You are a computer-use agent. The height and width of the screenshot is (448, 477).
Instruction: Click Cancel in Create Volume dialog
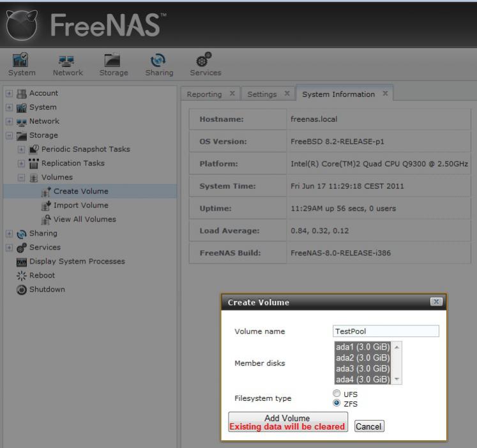click(369, 426)
